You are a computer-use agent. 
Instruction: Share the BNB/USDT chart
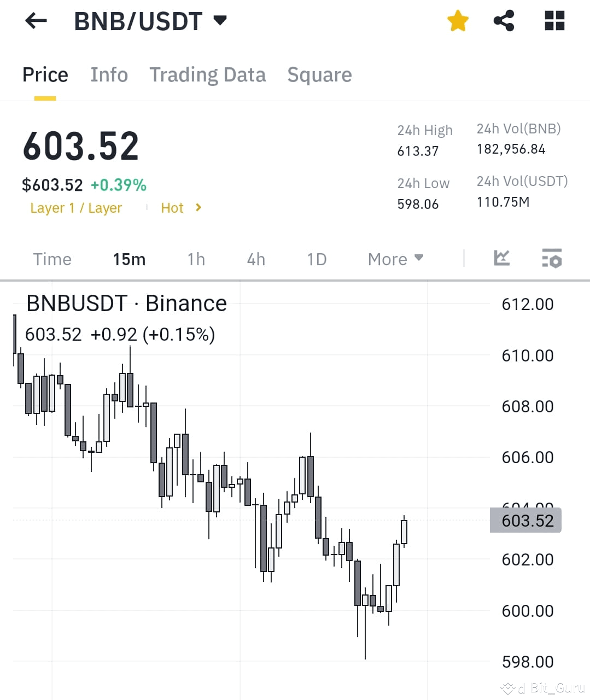[x=504, y=21]
